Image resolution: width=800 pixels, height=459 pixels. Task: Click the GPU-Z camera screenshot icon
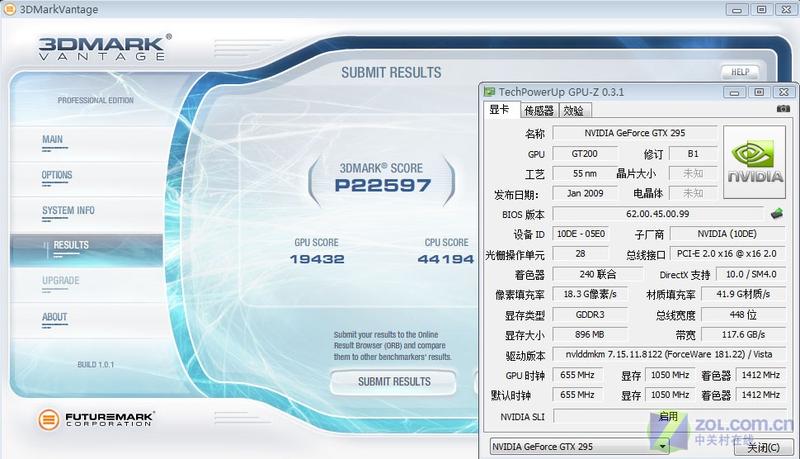click(x=783, y=109)
